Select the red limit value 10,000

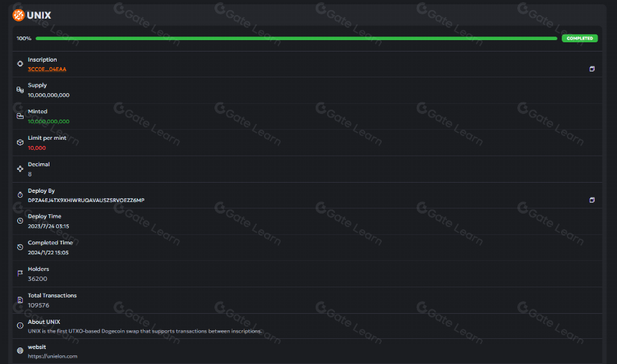37,148
